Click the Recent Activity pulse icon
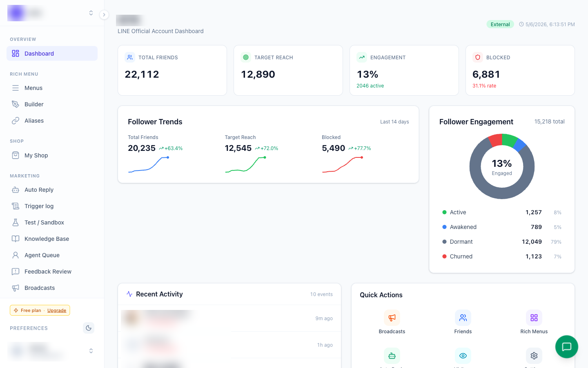This screenshot has height=368, width=588. click(129, 294)
